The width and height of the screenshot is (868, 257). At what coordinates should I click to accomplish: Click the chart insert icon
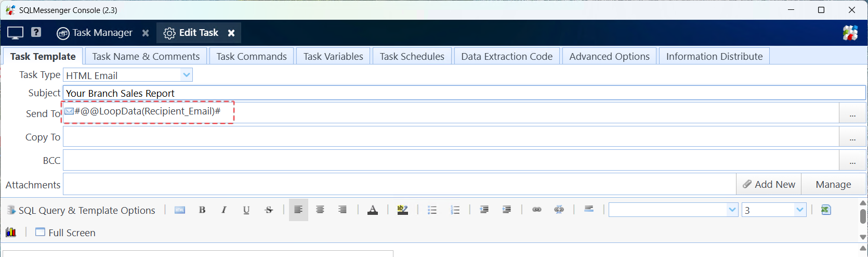click(11, 232)
